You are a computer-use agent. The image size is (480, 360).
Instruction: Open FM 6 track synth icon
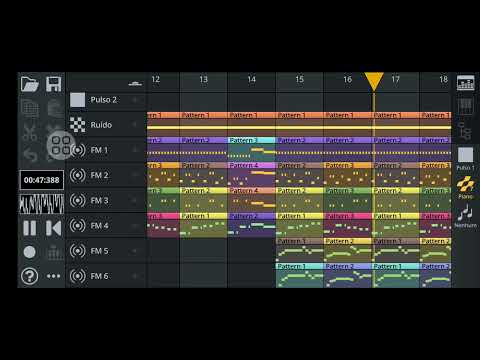click(x=78, y=276)
